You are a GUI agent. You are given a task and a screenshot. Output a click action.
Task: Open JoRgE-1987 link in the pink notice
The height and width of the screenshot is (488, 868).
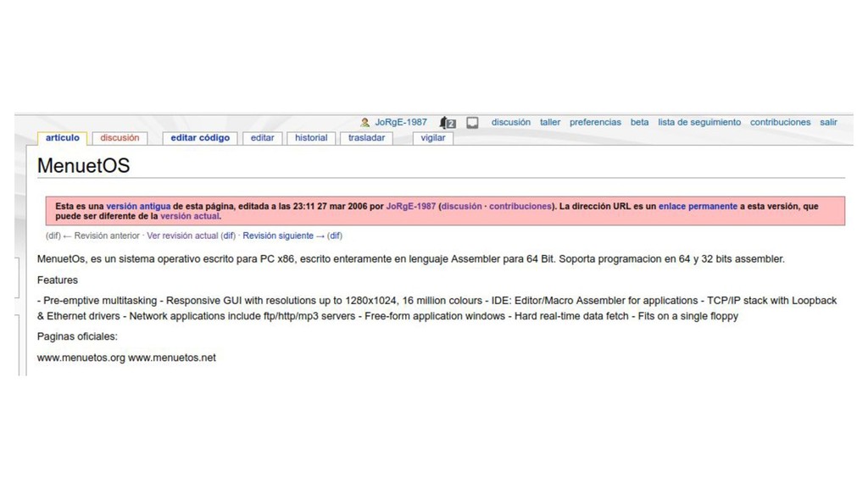point(411,207)
